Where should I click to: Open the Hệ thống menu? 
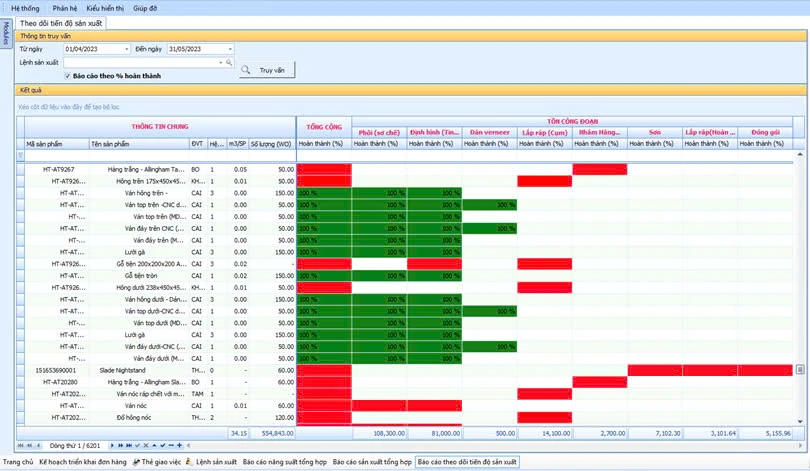tap(25, 8)
